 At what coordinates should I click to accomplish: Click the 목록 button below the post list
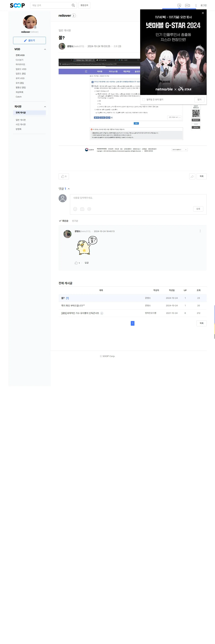[201, 323]
